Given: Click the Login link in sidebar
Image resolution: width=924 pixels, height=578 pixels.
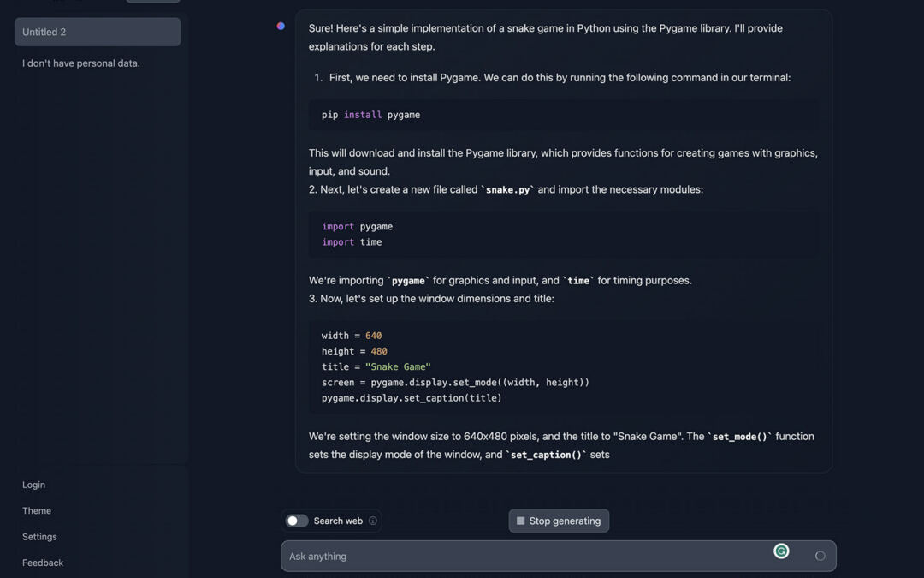Looking at the screenshot, I should pos(34,485).
